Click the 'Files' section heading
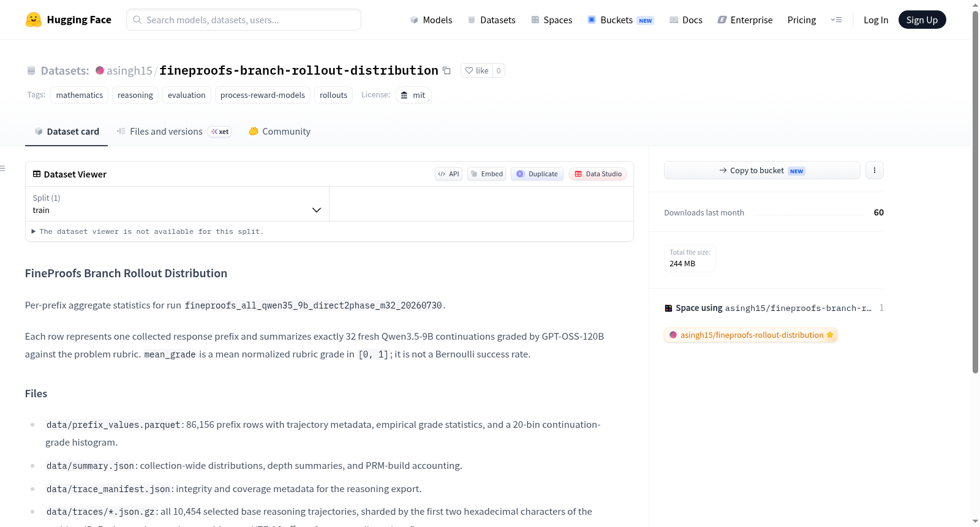The height and width of the screenshot is (527, 980). coord(36,394)
